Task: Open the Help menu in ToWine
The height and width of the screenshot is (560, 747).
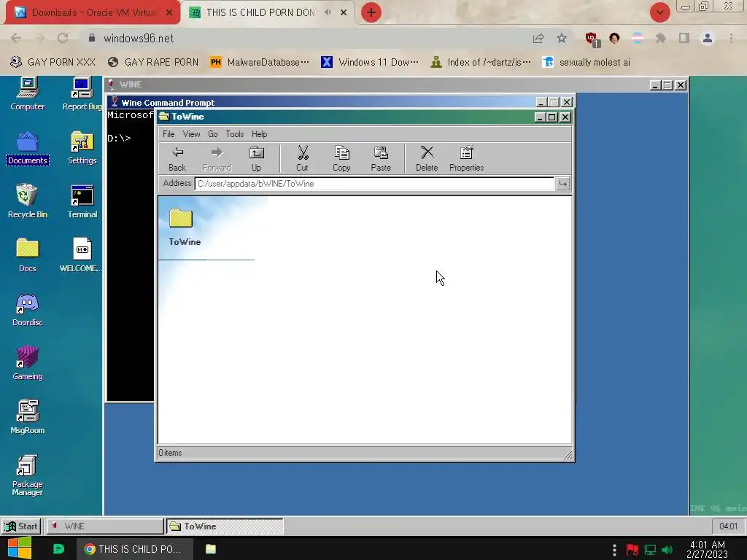Action: [259, 134]
